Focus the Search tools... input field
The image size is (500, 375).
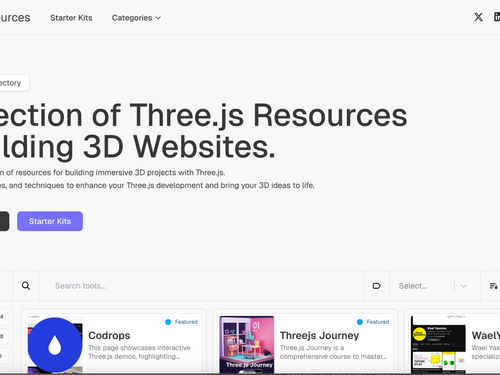tap(201, 286)
